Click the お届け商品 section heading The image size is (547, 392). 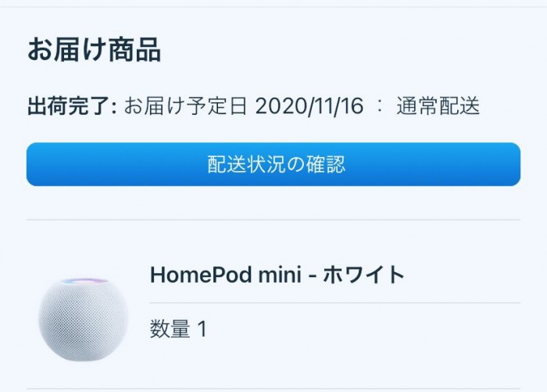pos(94,49)
